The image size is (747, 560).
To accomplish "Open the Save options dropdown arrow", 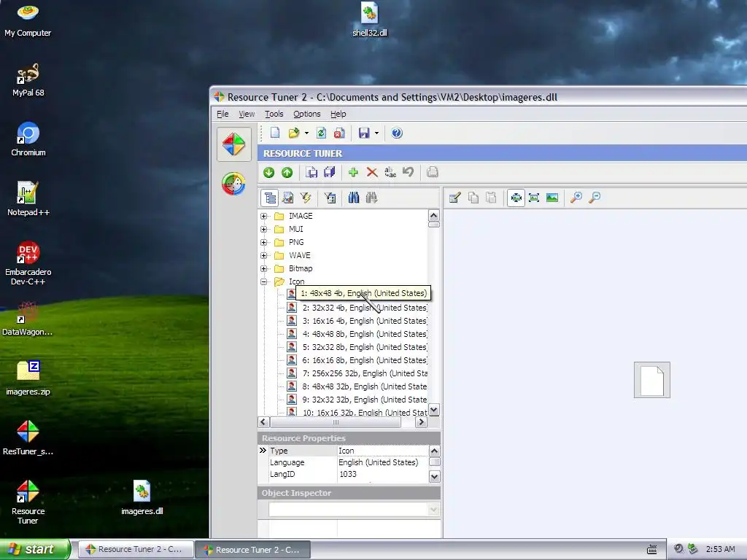I will point(376,133).
